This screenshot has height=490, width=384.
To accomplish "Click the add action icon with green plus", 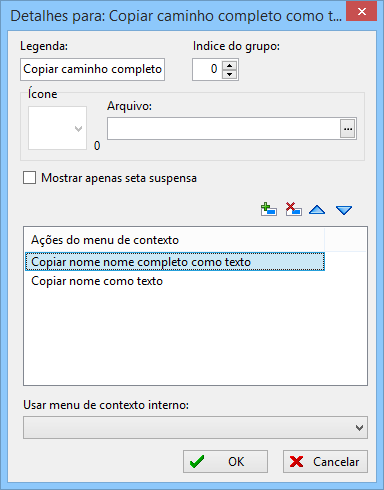I will [269, 209].
